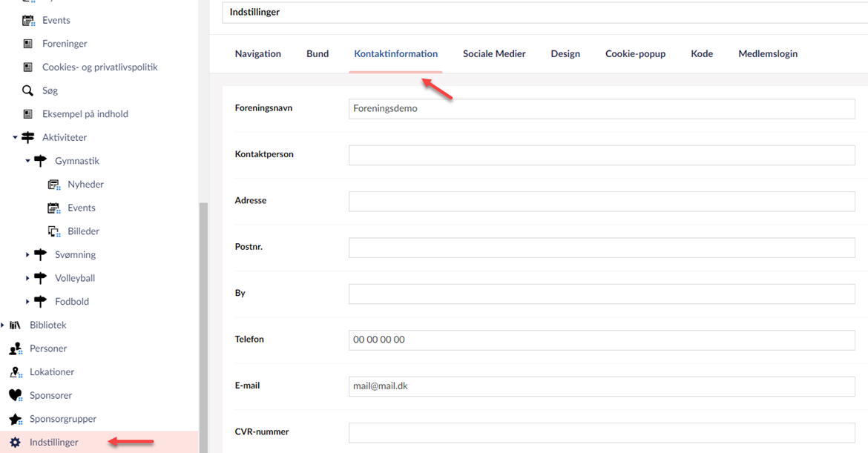868x453 pixels.
Task: Click the Nyheder icon under Gymnastik
Action: (x=53, y=185)
